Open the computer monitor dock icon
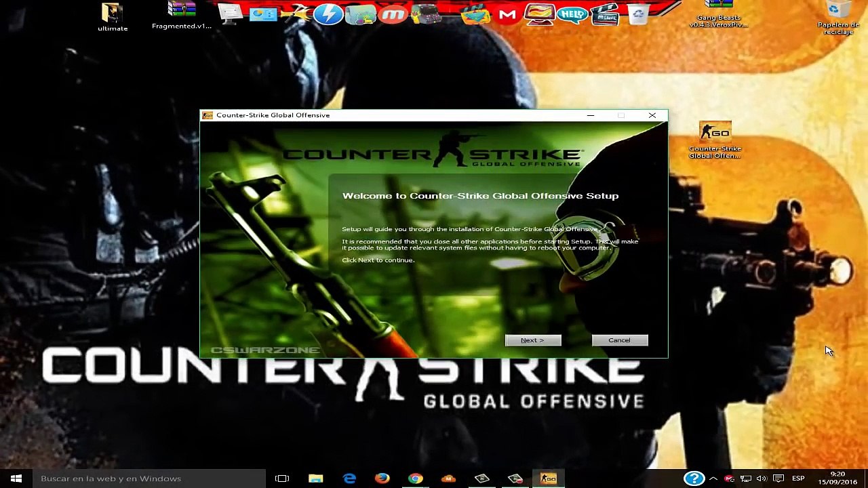 point(231,14)
